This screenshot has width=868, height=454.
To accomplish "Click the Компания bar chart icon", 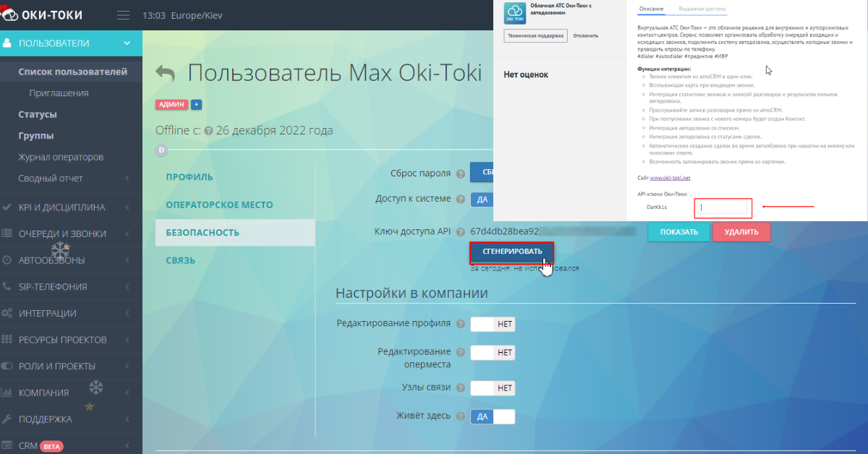I will [8, 392].
